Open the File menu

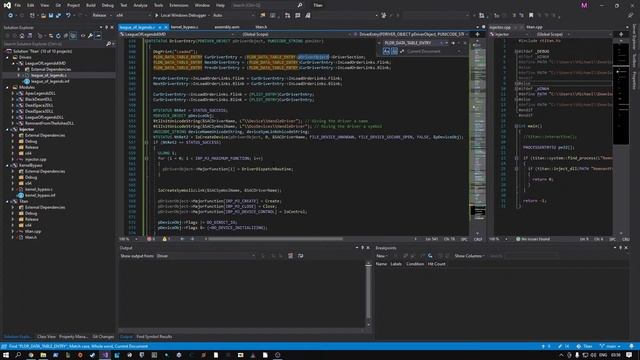(17, 5)
